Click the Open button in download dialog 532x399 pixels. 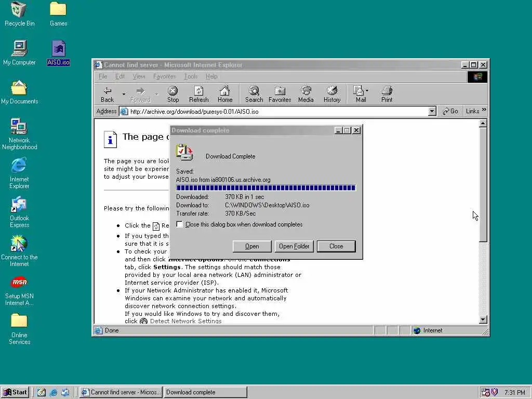point(252,246)
